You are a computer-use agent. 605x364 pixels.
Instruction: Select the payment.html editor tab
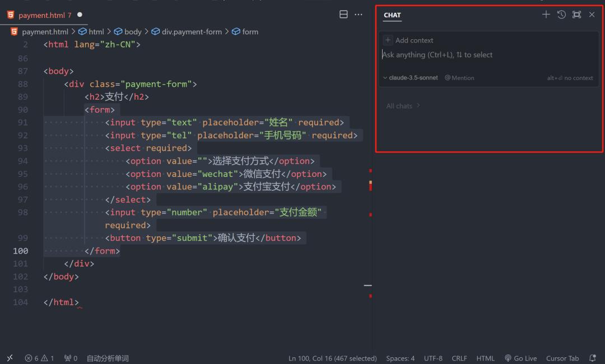point(45,15)
